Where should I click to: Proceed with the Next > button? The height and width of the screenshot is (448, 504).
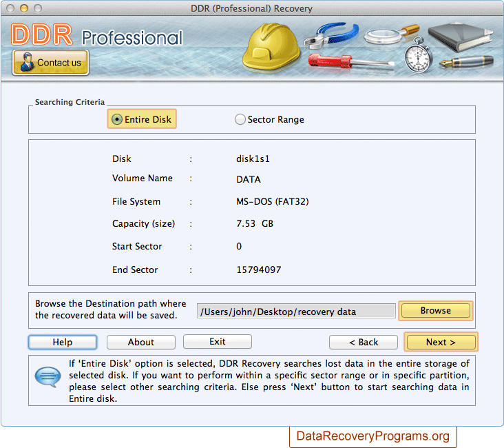pyautogui.click(x=441, y=342)
